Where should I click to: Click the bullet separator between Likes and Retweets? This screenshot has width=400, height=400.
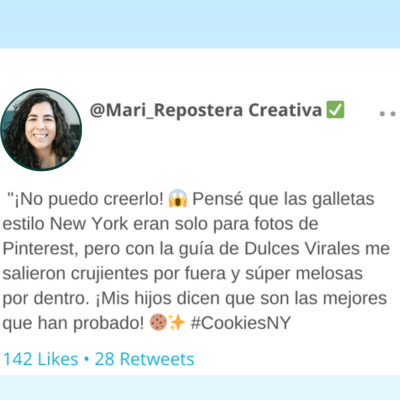(87, 359)
